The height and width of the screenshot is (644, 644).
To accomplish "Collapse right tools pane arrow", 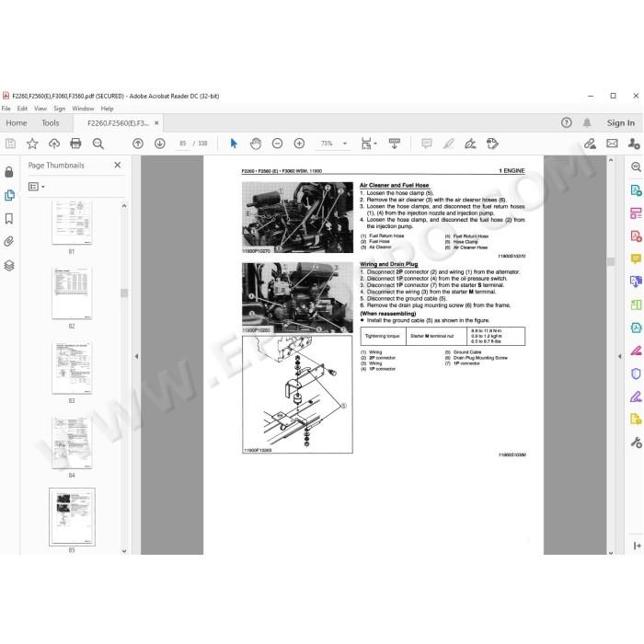I will 620,357.
